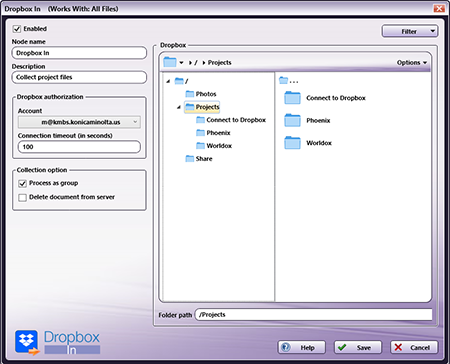The height and width of the screenshot is (364, 450).
Task: Click the Folder path field
Action: tap(313, 315)
